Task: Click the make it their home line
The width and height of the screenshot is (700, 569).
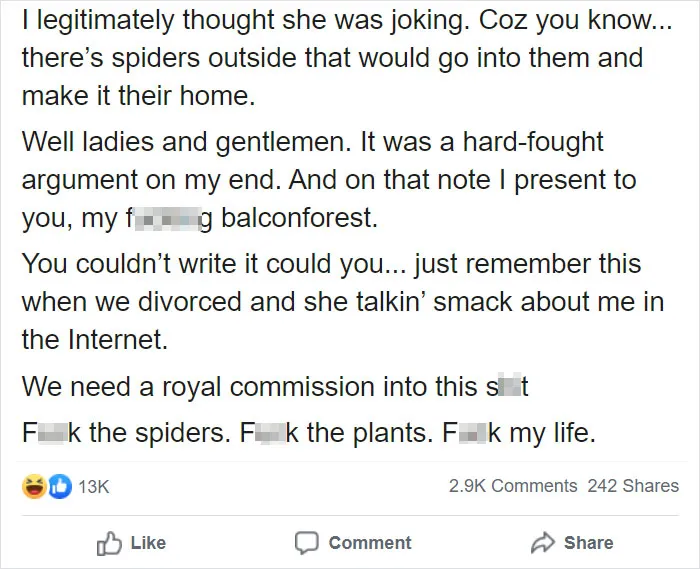Action: coord(138,96)
